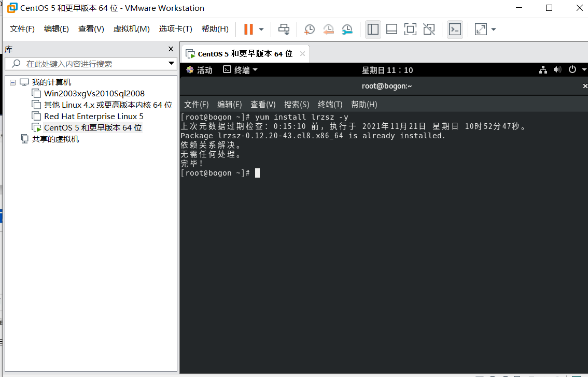Select 其他 Linux 4.x 或更高版本内核 64 位
This screenshot has width=588, height=377.
point(108,105)
